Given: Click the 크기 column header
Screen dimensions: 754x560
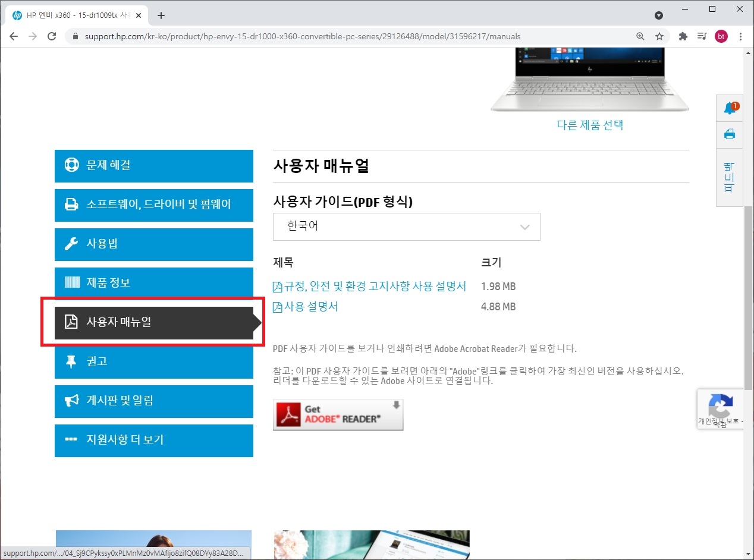Looking at the screenshot, I should coord(491,262).
